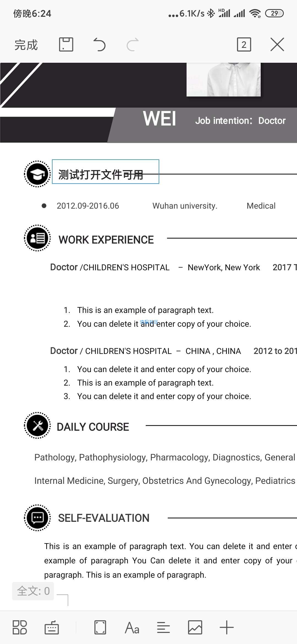297x644 pixels.
Task: Tap the SELF-EVALUATION speech bubble icon
Action: pos(37,518)
